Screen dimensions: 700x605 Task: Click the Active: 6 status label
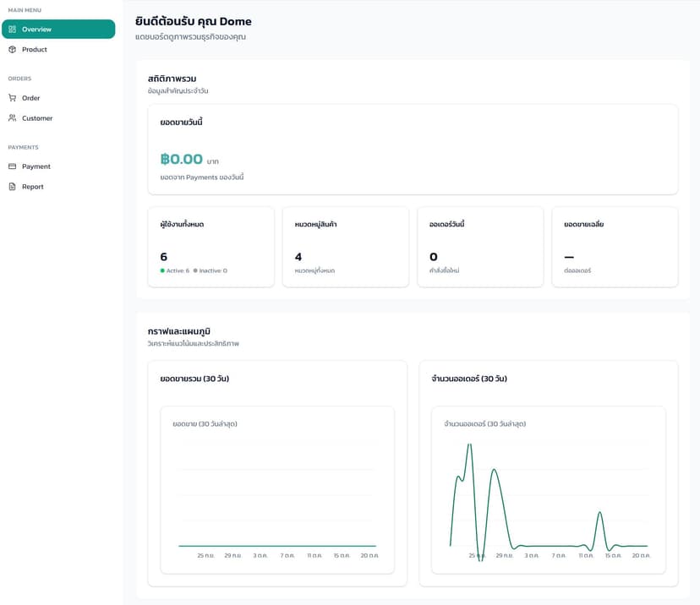point(178,270)
